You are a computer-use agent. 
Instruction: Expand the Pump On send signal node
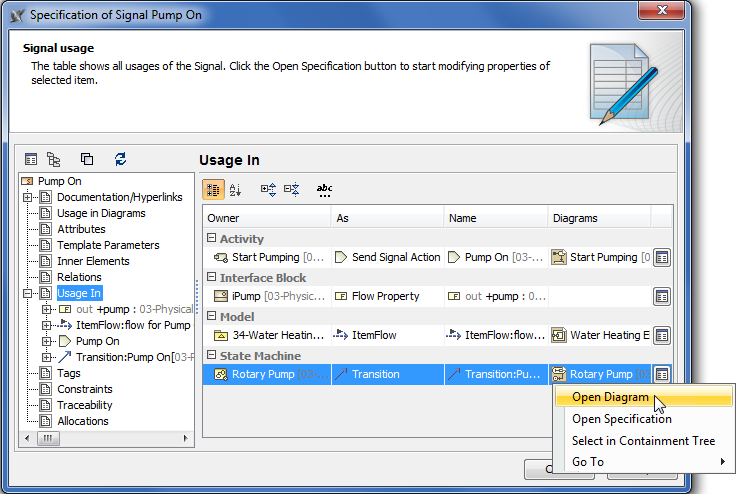(46, 341)
